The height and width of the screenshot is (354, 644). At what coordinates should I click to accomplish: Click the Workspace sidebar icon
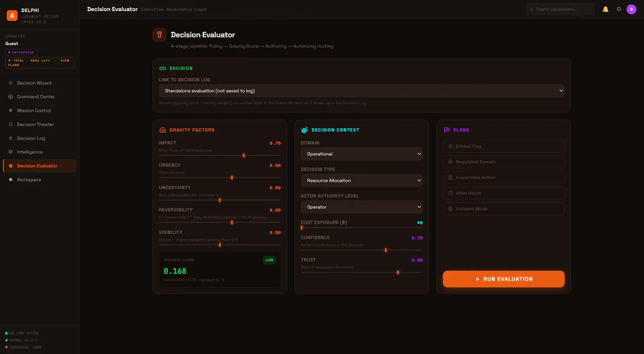pyautogui.click(x=10, y=179)
